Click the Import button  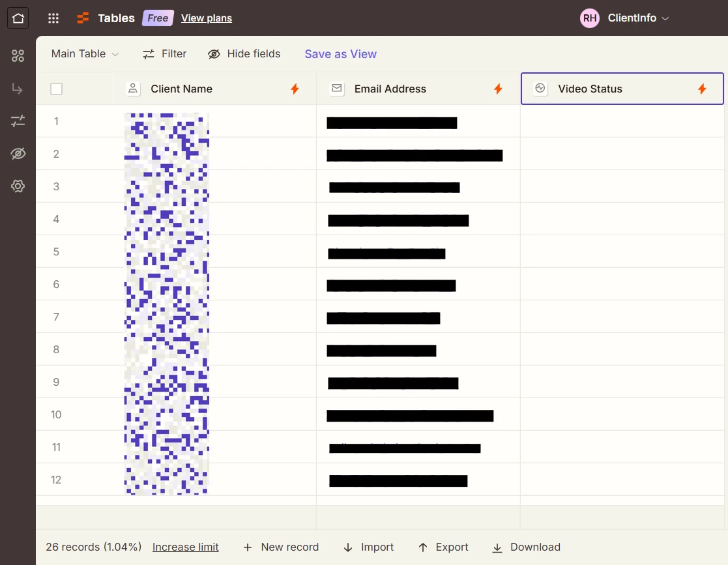pyautogui.click(x=368, y=547)
